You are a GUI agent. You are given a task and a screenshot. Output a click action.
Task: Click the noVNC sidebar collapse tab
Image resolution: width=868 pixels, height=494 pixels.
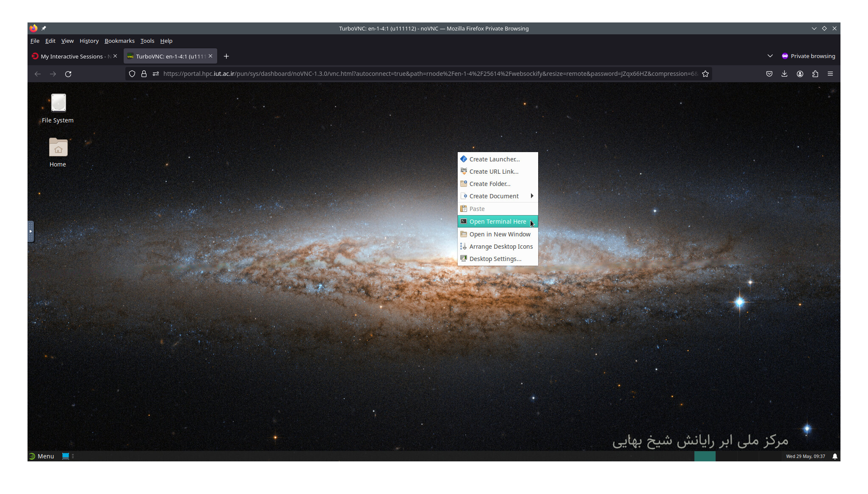coord(30,231)
